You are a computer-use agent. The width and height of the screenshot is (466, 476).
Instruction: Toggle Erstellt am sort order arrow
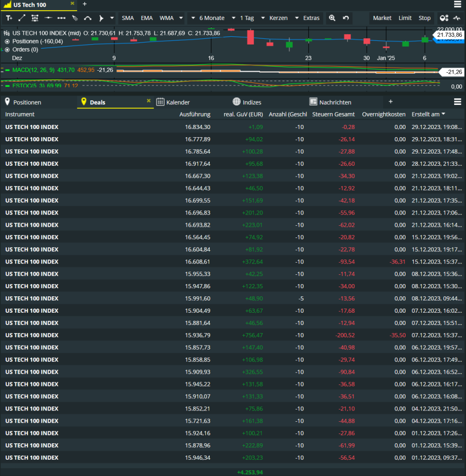pyautogui.click(x=443, y=114)
